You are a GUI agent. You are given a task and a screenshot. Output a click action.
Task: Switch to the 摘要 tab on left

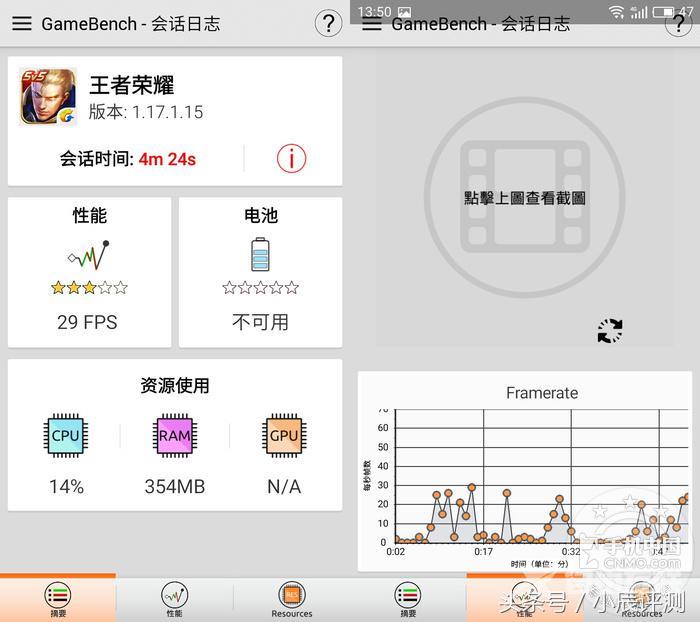(58, 599)
